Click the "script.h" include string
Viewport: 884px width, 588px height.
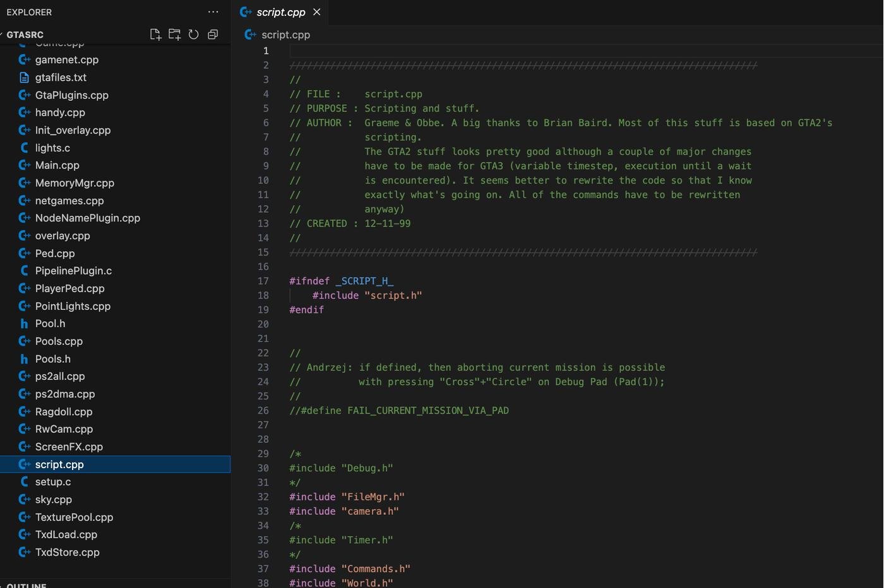click(393, 295)
